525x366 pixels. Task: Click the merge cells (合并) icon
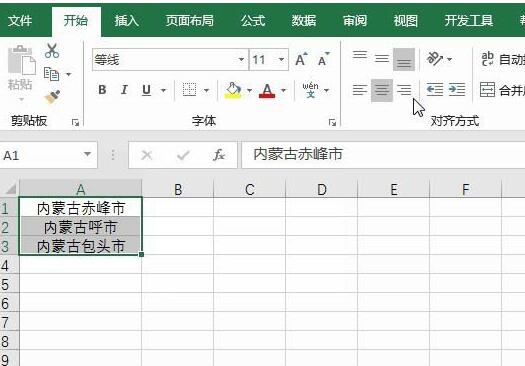tap(487, 90)
